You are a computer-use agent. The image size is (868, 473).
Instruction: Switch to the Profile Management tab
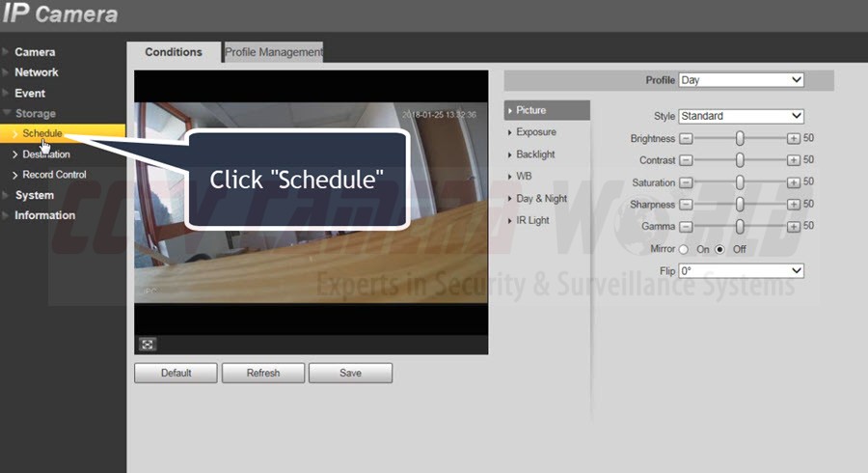(273, 52)
